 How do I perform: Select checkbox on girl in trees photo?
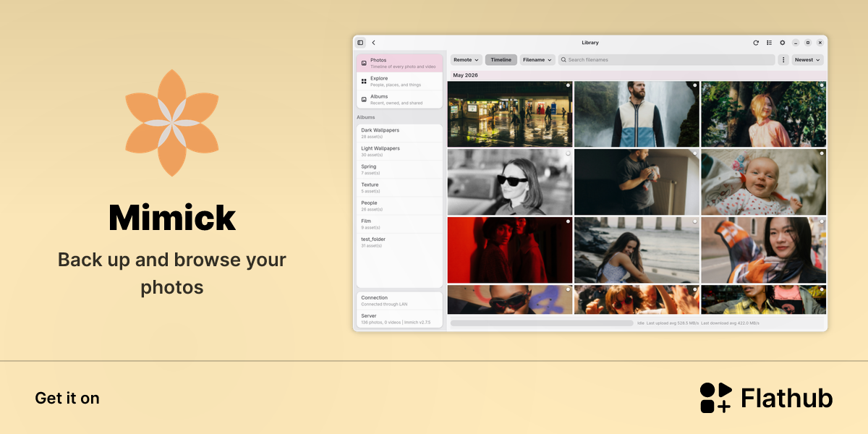821,85
